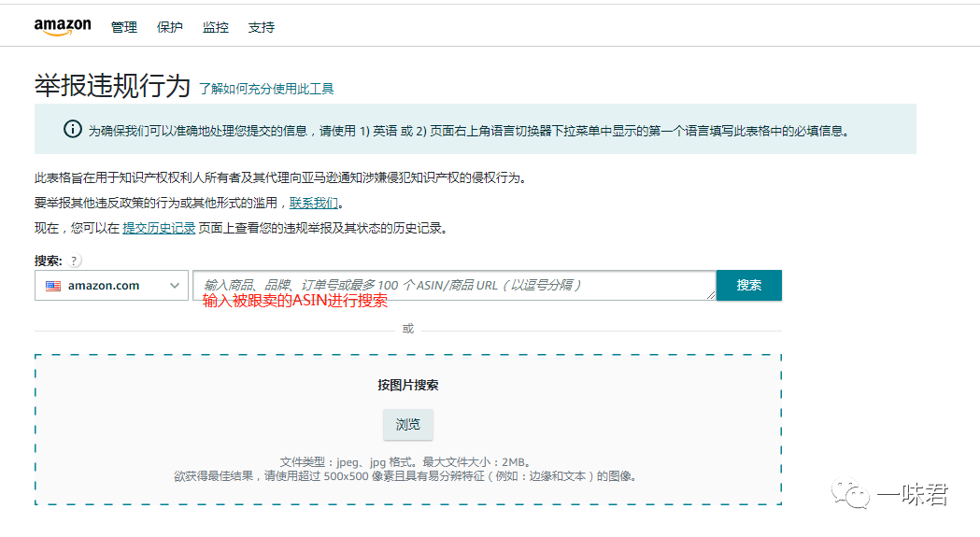Click the info icon in the notice banner

click(73, 130)
